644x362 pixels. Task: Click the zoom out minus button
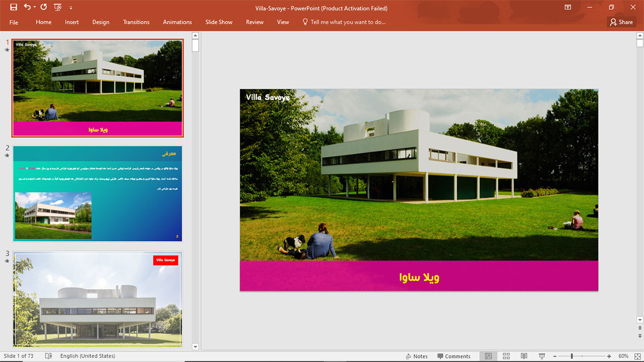[x=555, y=356]
